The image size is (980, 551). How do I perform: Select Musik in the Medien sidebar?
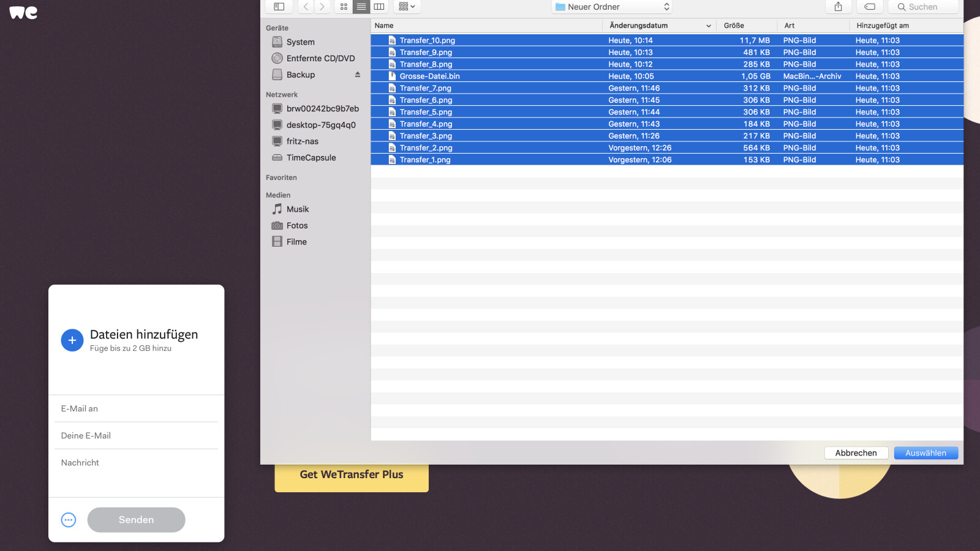click(298, 209)
